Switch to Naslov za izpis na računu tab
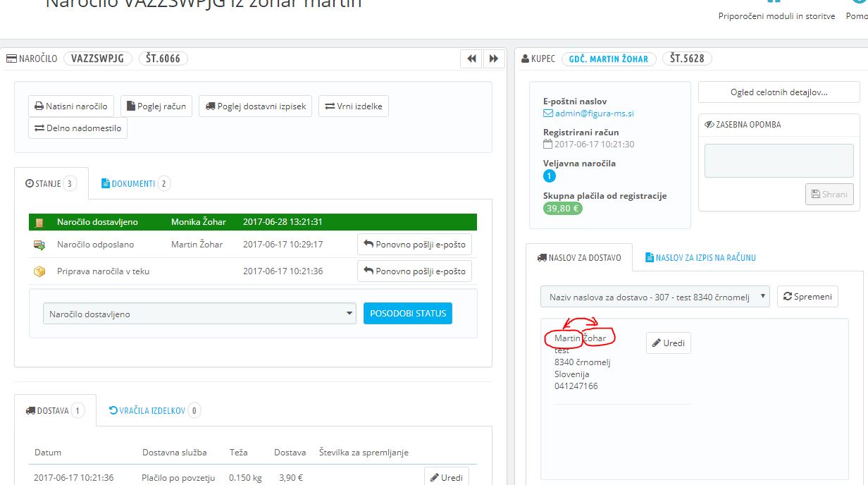Viewport: 868px width, 485px height. tap(700, 257)
